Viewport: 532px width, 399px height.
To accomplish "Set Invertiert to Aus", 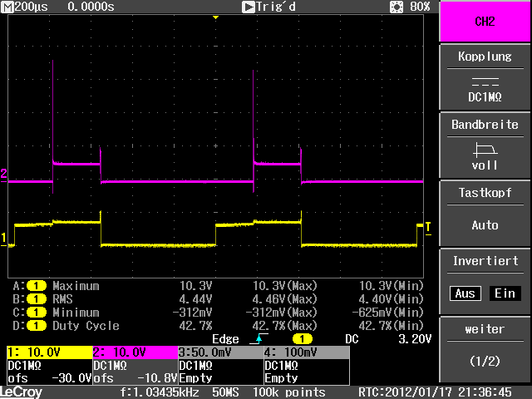I will click(x=465, y=293).
